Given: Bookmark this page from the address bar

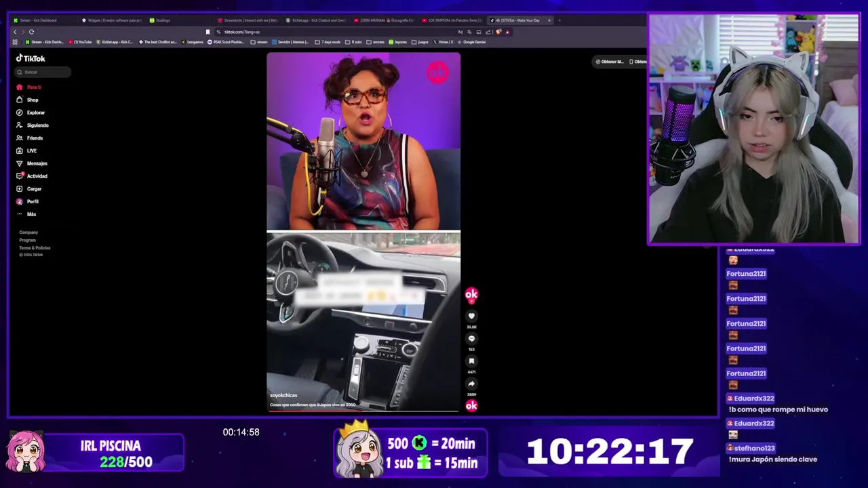Looking at the screenshot, I should [x=208, y=32].
